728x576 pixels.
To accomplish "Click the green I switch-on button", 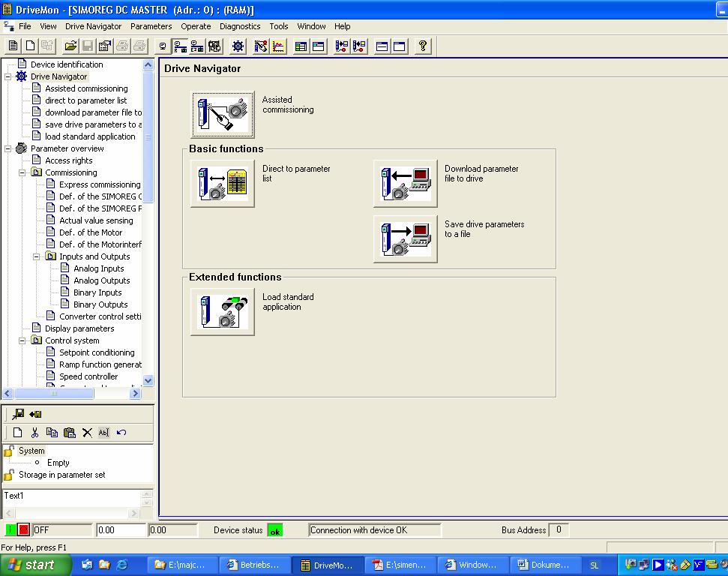I will (x=10, y=529).
